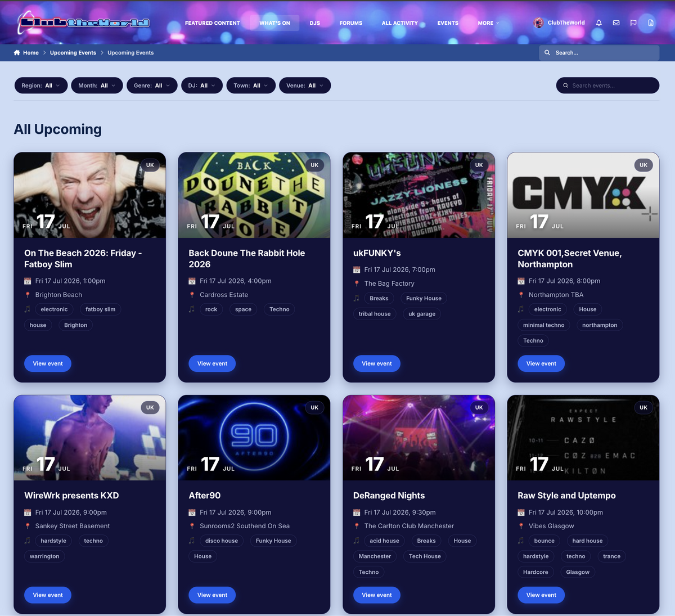This screenshot has height=616, width=675.
Task: Click the hardstyle tag on Raw Style card
Action: pyautogui.click(x=535, y=556)
